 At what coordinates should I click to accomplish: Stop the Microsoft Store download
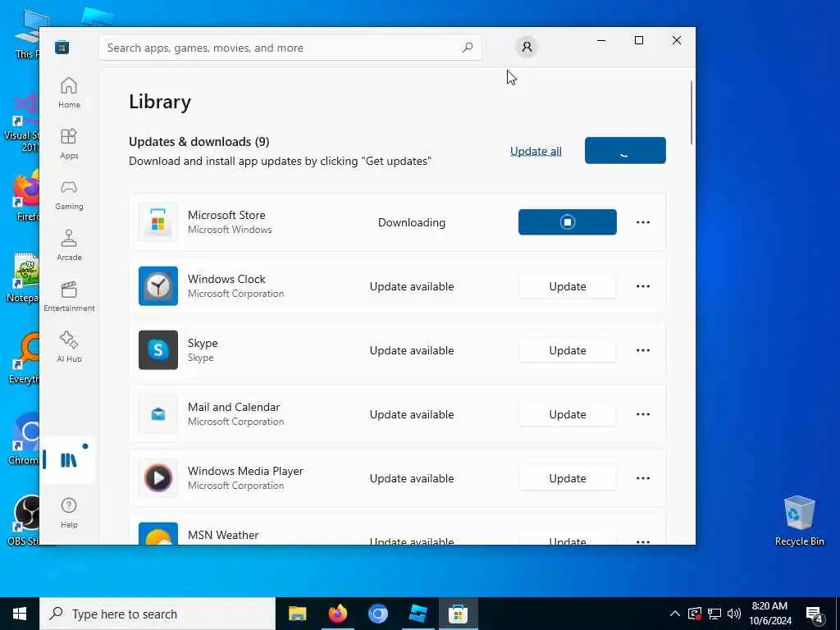click(568, 221)
